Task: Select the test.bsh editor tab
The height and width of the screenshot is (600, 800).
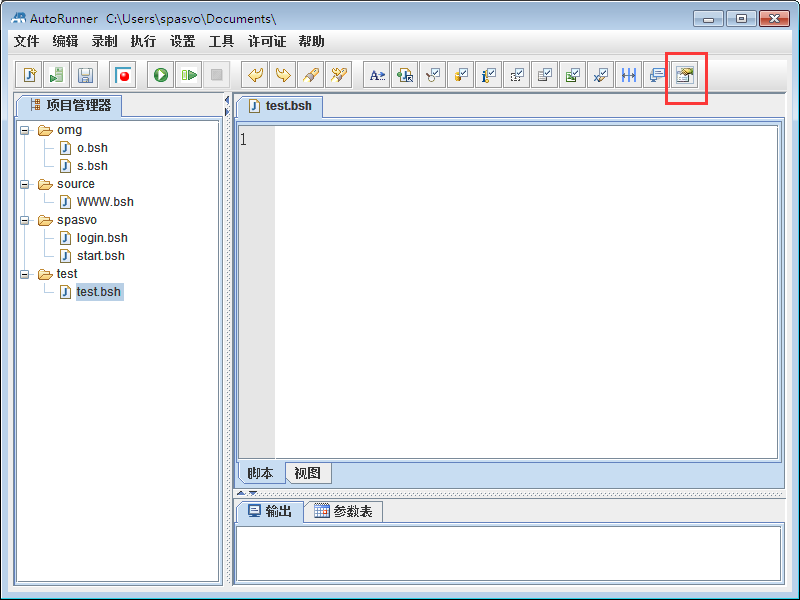Action: click(280, 106)
